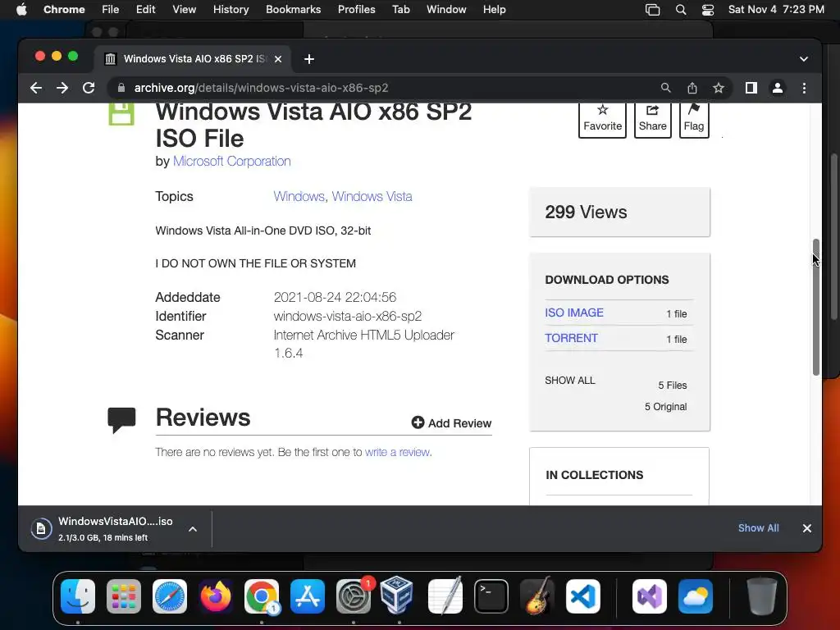Open Terminal from the Dock
840x630 pixels.
491,596
